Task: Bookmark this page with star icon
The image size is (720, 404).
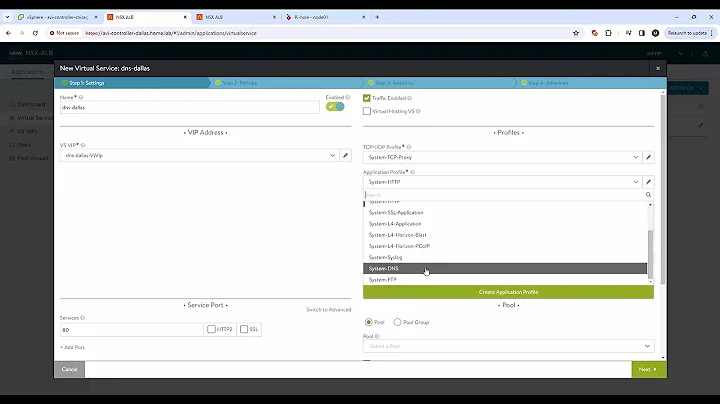Action: [576, 33]
